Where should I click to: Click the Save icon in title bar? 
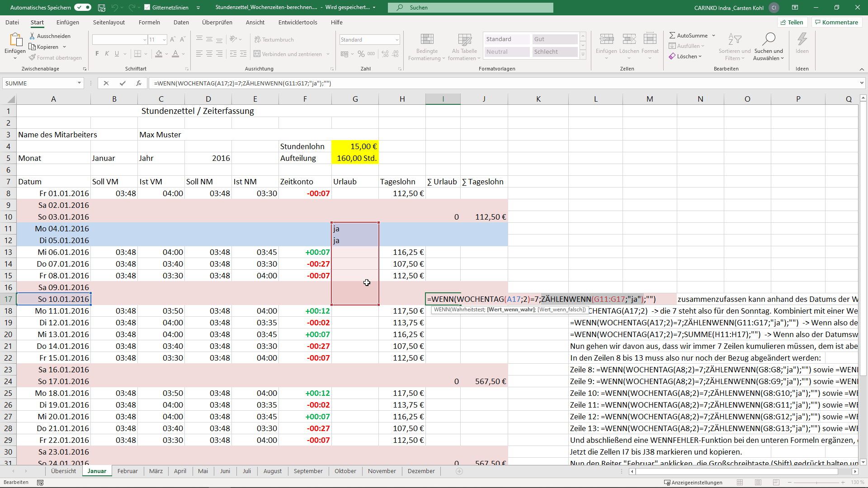tap(102, 8)
